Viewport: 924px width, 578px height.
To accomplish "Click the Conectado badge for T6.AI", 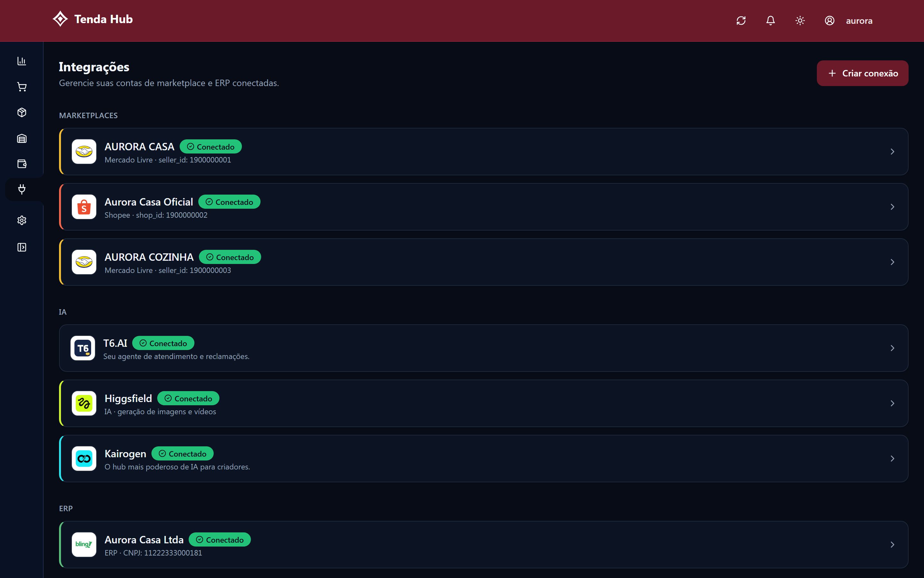I will click(x=163, y=343).
